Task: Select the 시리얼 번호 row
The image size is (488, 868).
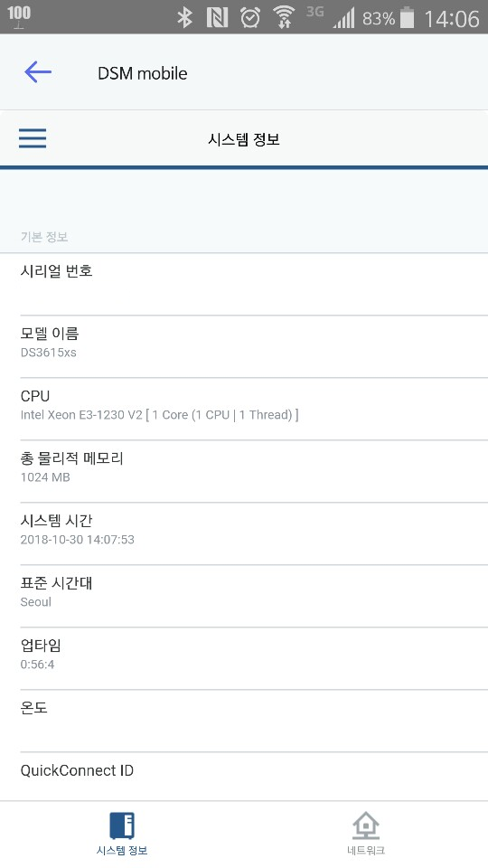Action: (x=244, y=285)
